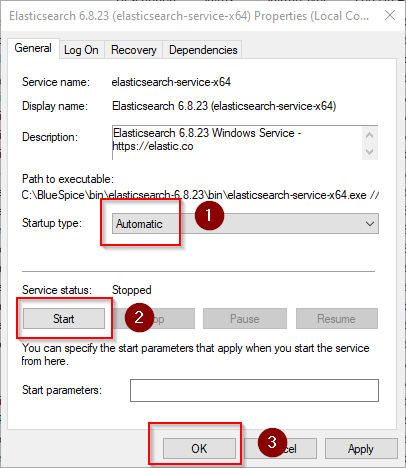The width and height of the screenshot is (406, 468).
Task: Select the General tab
Action: coord(33,48)
